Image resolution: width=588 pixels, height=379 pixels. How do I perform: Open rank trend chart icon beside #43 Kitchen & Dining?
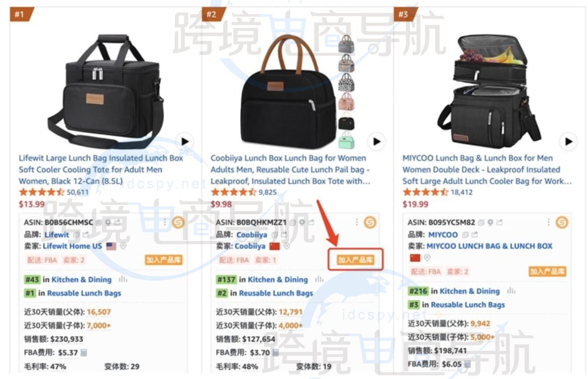(123, 280)
